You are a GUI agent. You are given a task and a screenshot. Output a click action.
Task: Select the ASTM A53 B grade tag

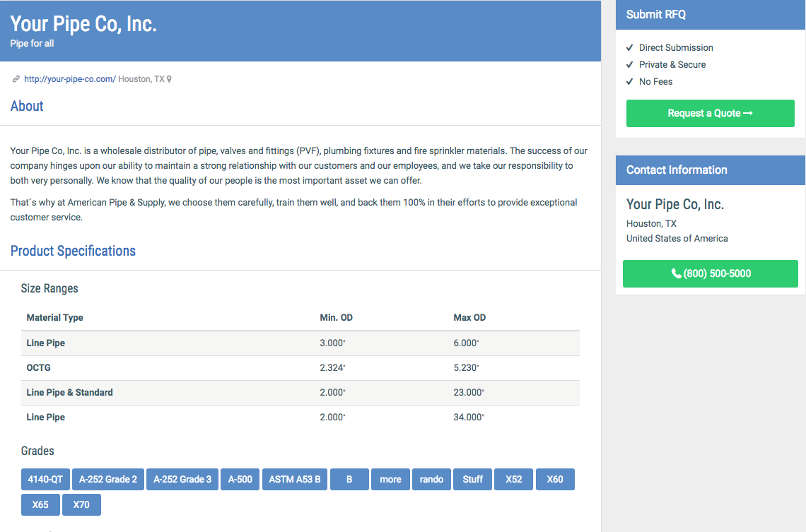[x=295, y=479]
